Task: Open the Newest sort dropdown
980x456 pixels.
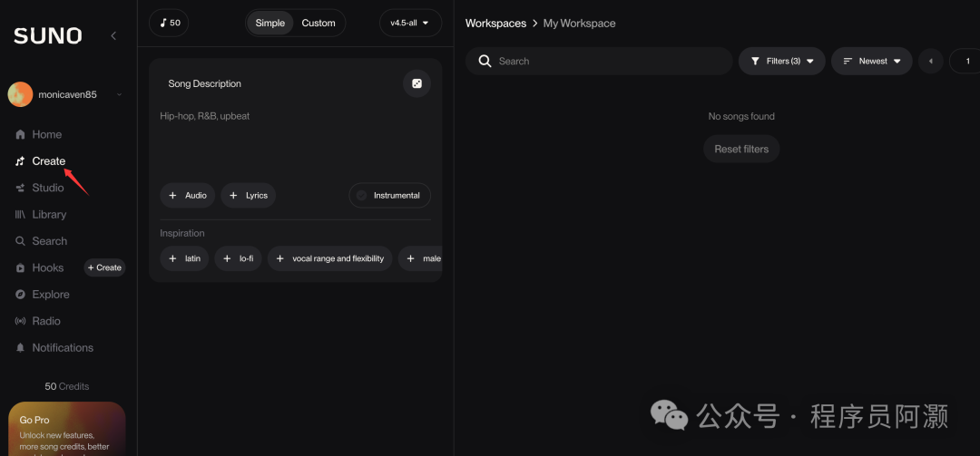Action: [x=872, y=62]
